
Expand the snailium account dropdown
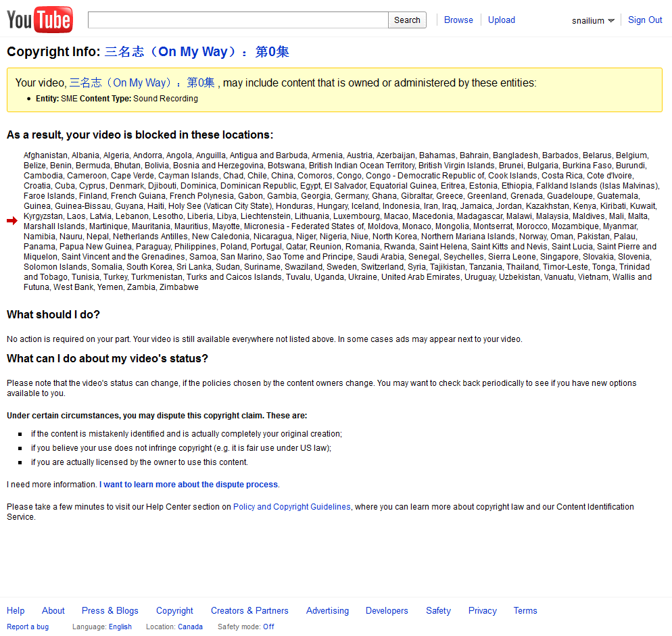point(593,20)
